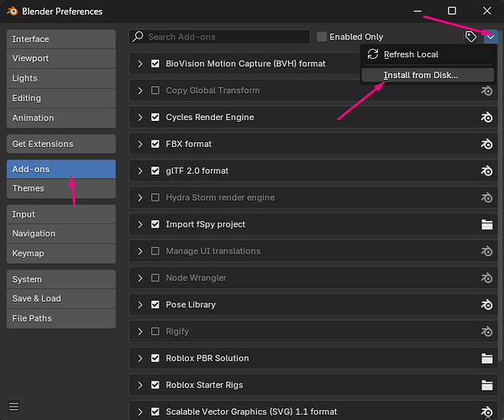Click the add-on tags filter icon
The height and width of the screenshot is (420, 504).
(x=471, y=37)
